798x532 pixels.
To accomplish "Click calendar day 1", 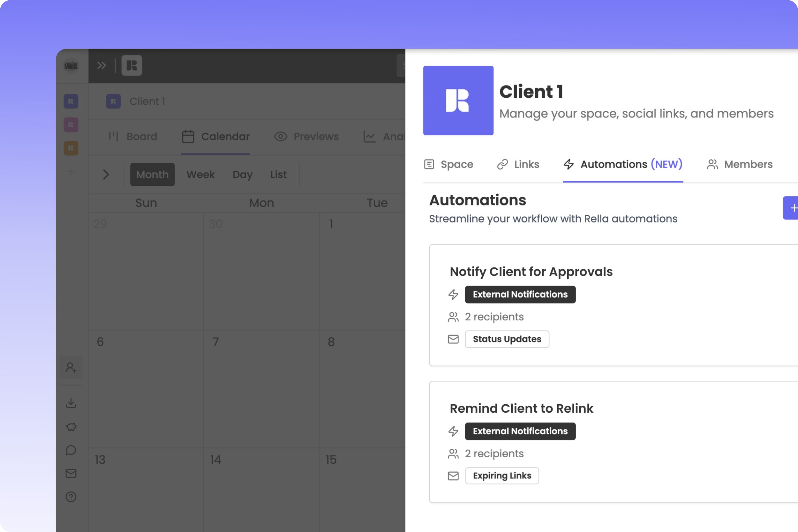I will [x=362, y=271].
